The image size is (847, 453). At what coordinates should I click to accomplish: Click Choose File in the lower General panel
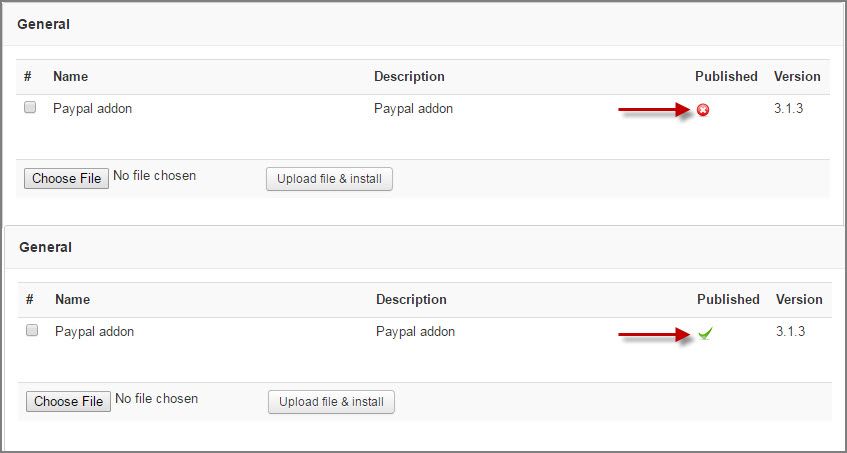(69, 401)
